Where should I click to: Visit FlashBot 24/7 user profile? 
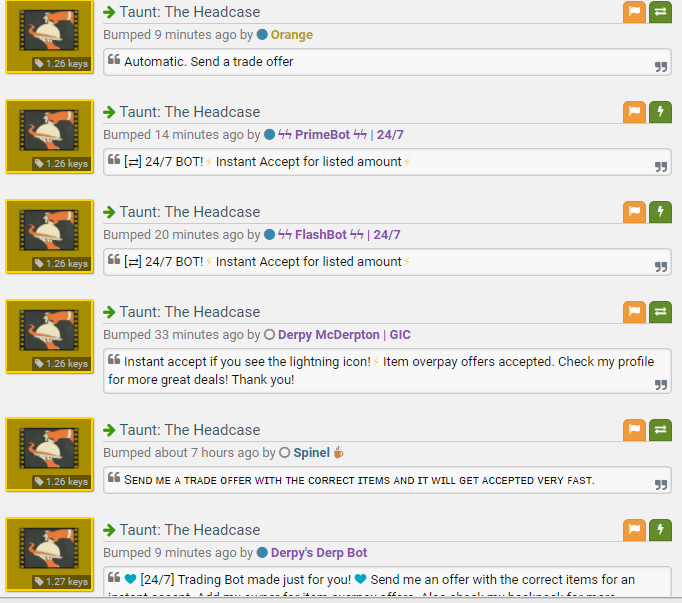click(339, 235)
